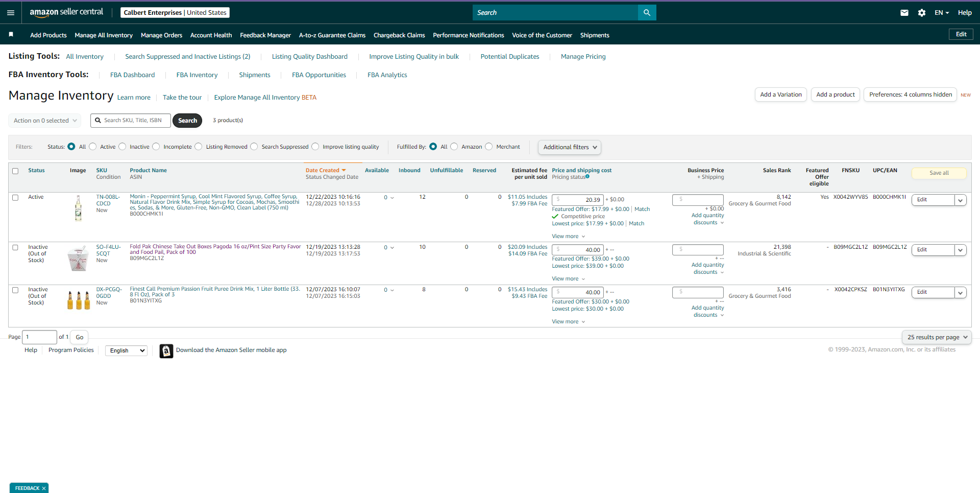980x493 pixels.
Task: Open Performance Notifications
Action: point(469,35)
